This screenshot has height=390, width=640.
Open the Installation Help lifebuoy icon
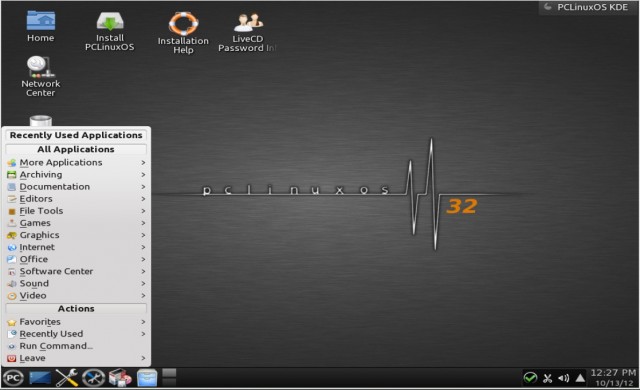point(183,33)
